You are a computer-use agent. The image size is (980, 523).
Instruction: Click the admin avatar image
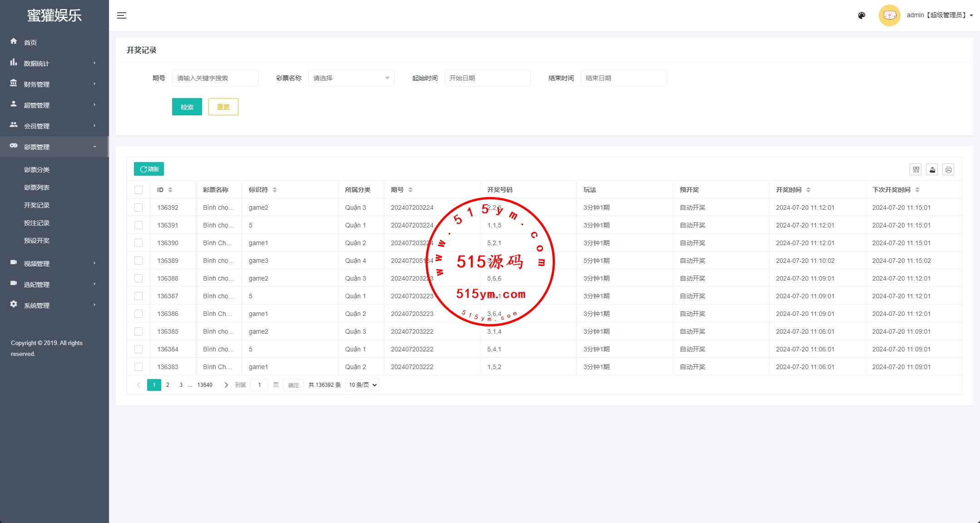pyautogui.click(x=889, y=15)
